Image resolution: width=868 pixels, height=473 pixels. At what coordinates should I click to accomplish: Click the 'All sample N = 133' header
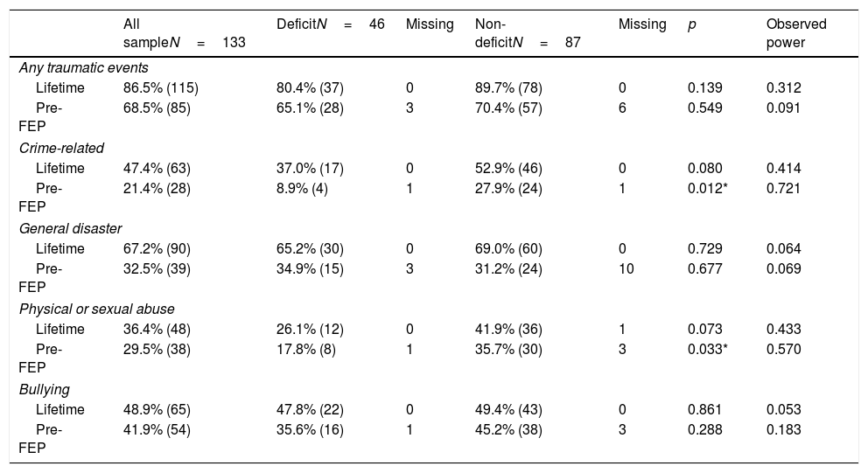pyautogui.click(x=184, y=33)
